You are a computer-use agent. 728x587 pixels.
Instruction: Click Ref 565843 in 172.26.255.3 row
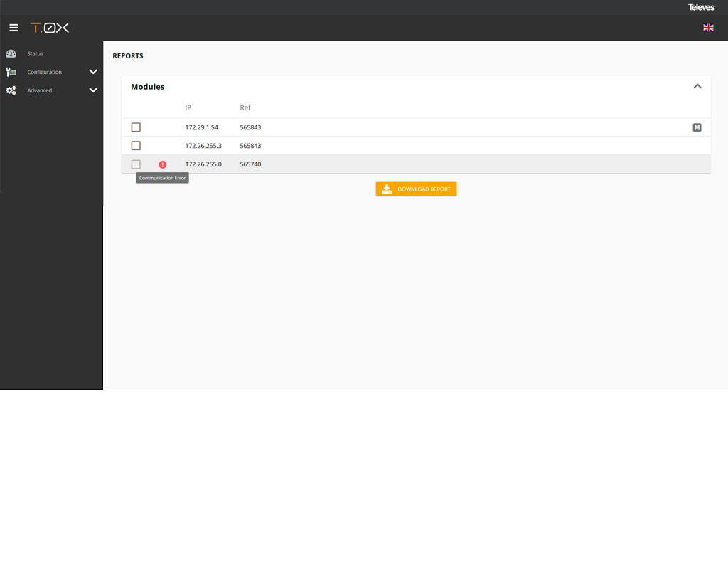click(250, 146)
